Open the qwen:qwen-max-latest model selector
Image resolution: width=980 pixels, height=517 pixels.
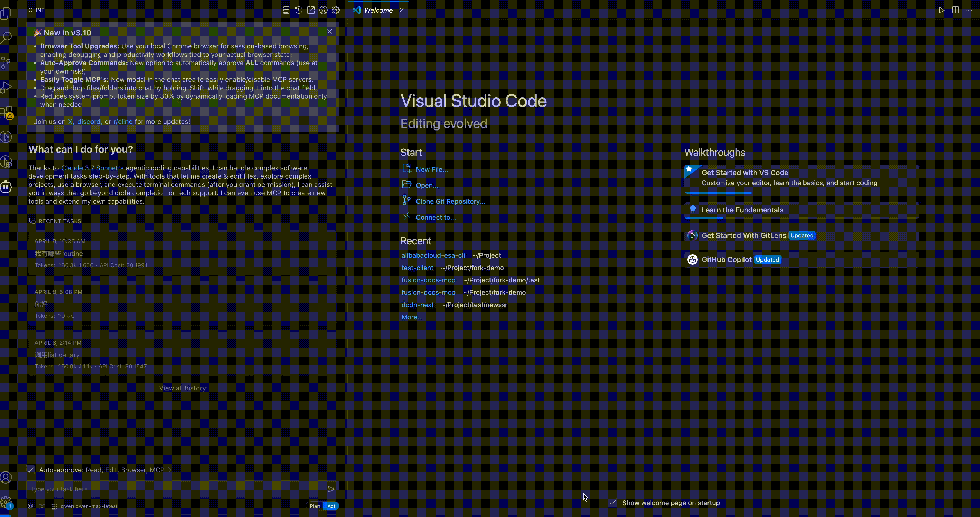coord(89,506)
